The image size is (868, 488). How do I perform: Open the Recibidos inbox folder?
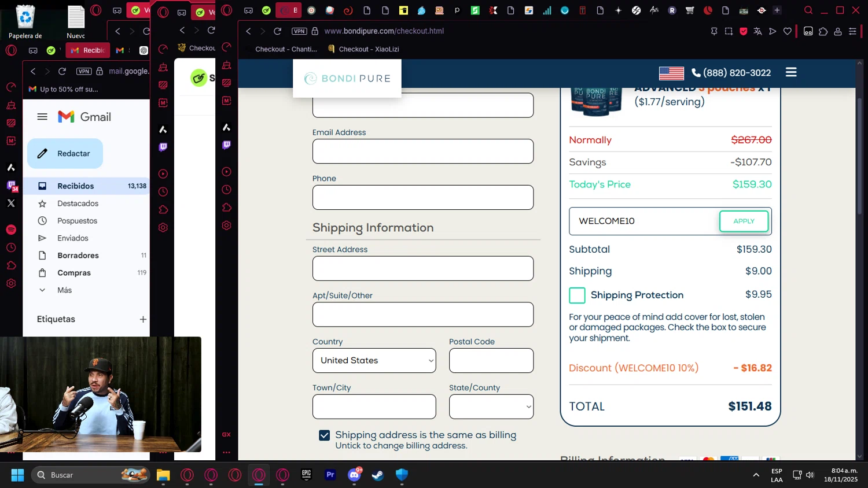(86, 186)
